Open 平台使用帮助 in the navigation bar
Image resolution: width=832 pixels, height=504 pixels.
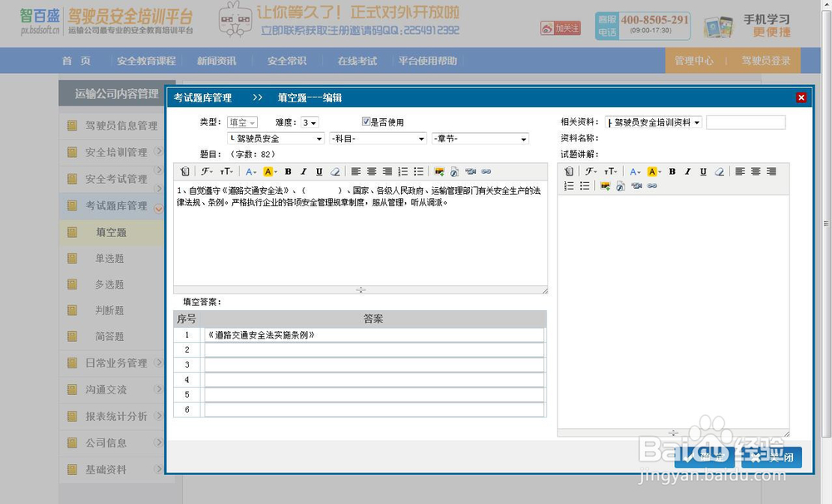point(428,61)
